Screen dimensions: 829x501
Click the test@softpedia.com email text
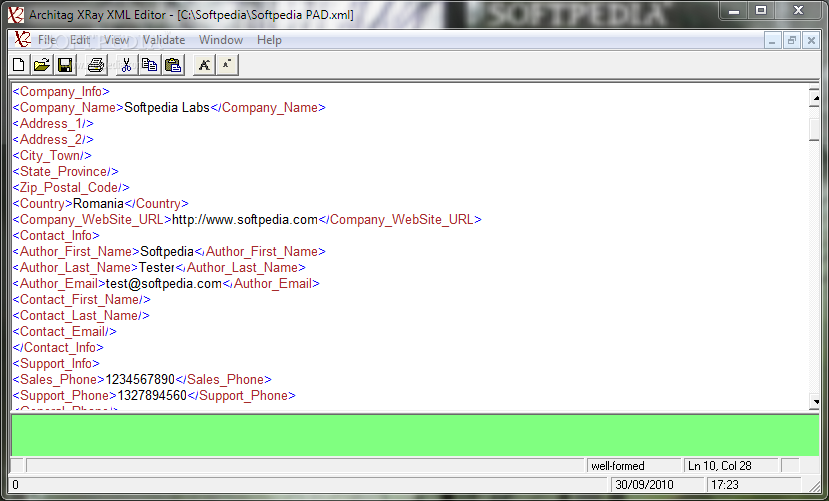[164, 283]
